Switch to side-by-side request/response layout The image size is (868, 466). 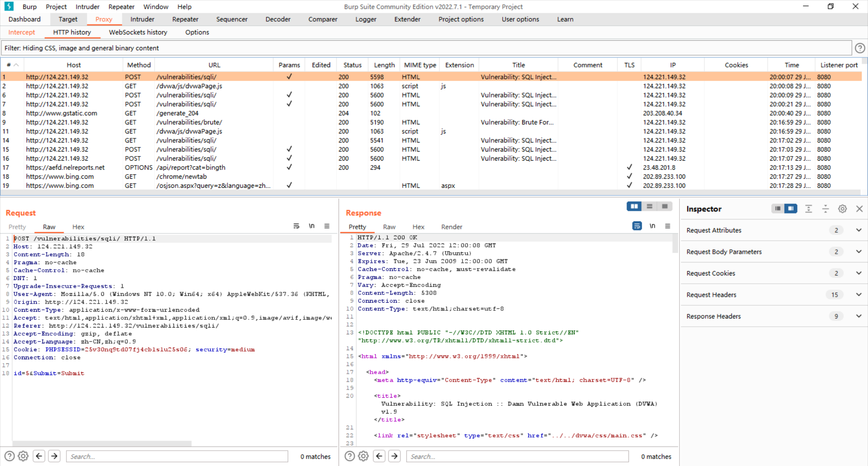[x=634, y=206]
